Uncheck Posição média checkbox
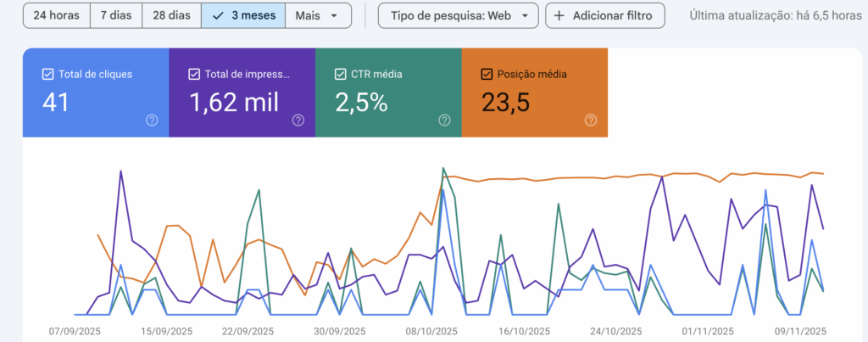 [487, 74]
